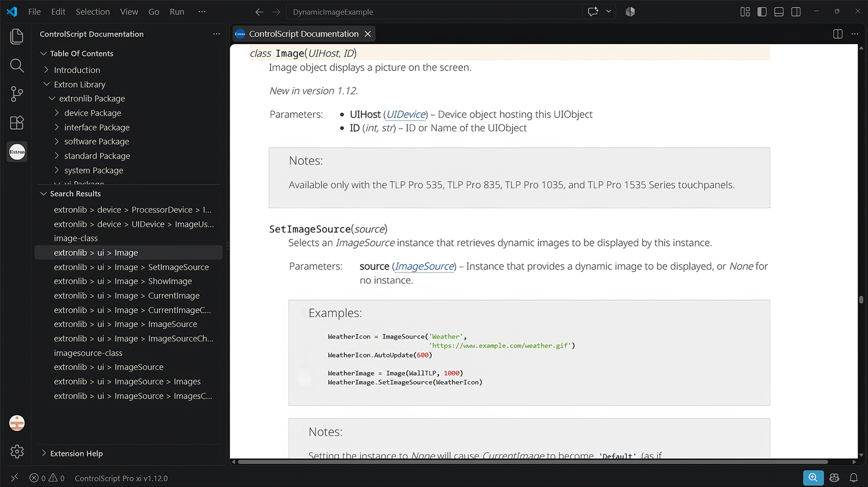Screen dimensions: 868x487
Task: Open the chat dropdown arrow in title bar
Action: [608, 12]
